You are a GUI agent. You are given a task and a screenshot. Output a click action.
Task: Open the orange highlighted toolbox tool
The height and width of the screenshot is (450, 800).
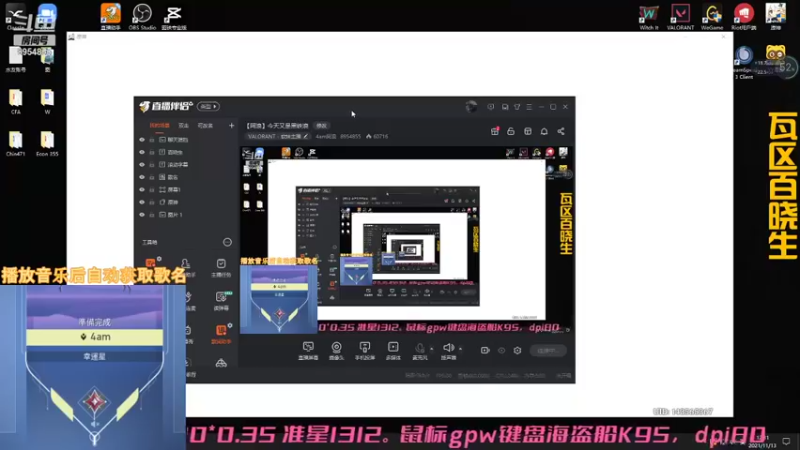[221, 333]
